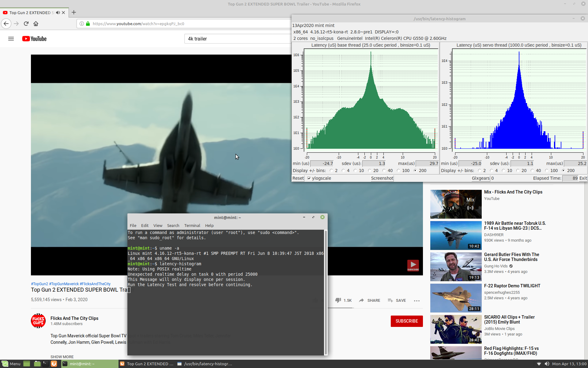The image size is (588, 368).
Task: Select servo thread bins 200 radio
Action: tap(563, 171)
